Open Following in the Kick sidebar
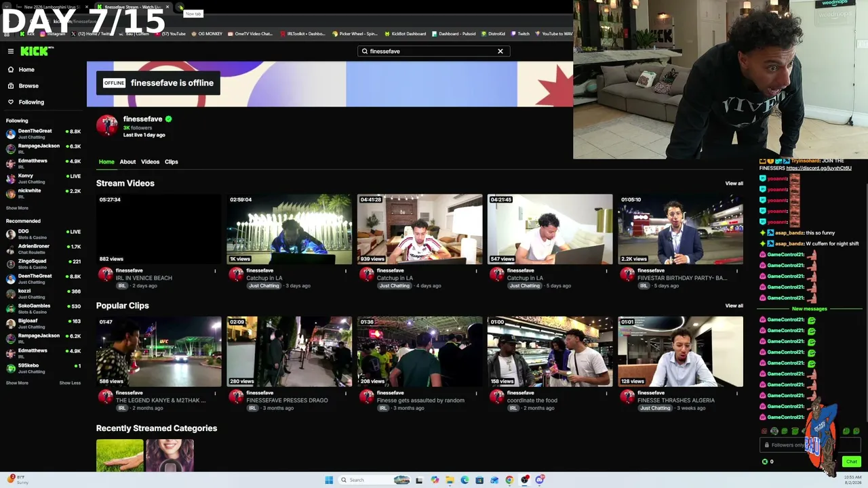Image resolution: width=868 pixels, height=488 pixels. tap(26, 102)
